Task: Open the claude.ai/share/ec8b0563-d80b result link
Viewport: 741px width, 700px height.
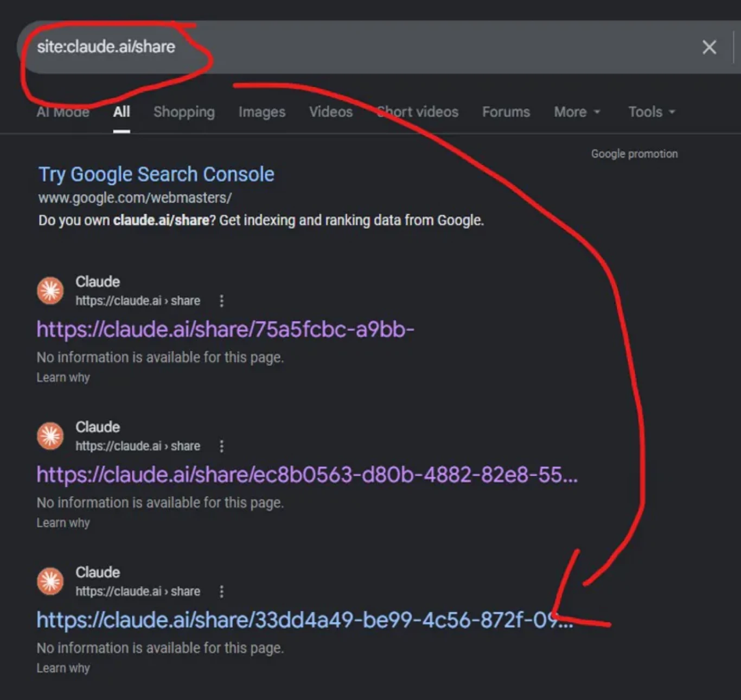Action: click(x=307, y=474)
